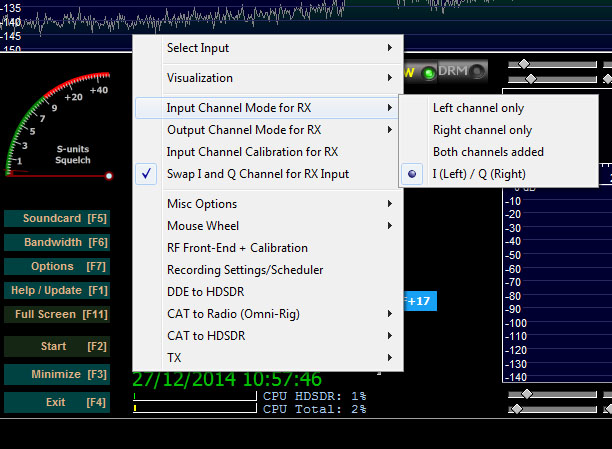Click the Help / Update [F1] button
The image size is (612, 449).
coord(57,290)
